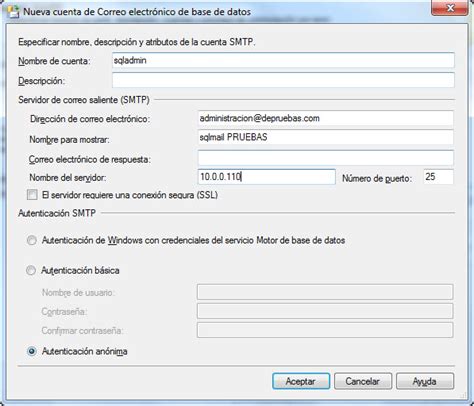Select the Autenticación anónima radio button
474x406 pixels.
32,351
